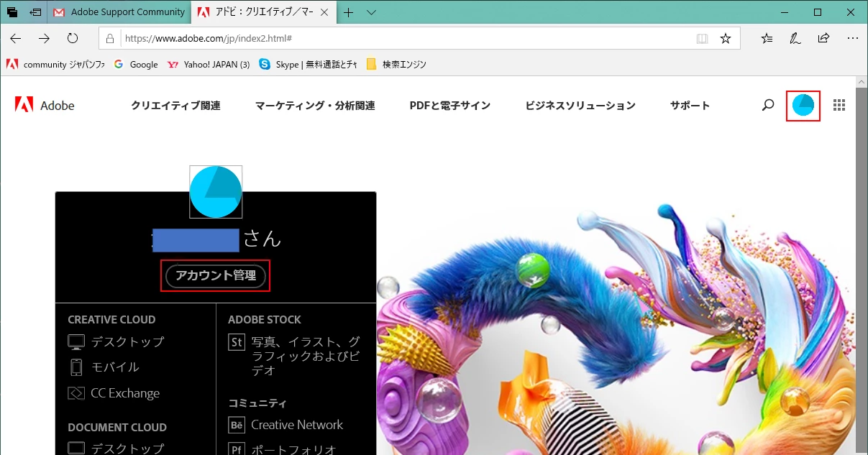Screen dimensions: 868x455
Task: Open the profile avatar in header
Action: (x=803, y=106)
